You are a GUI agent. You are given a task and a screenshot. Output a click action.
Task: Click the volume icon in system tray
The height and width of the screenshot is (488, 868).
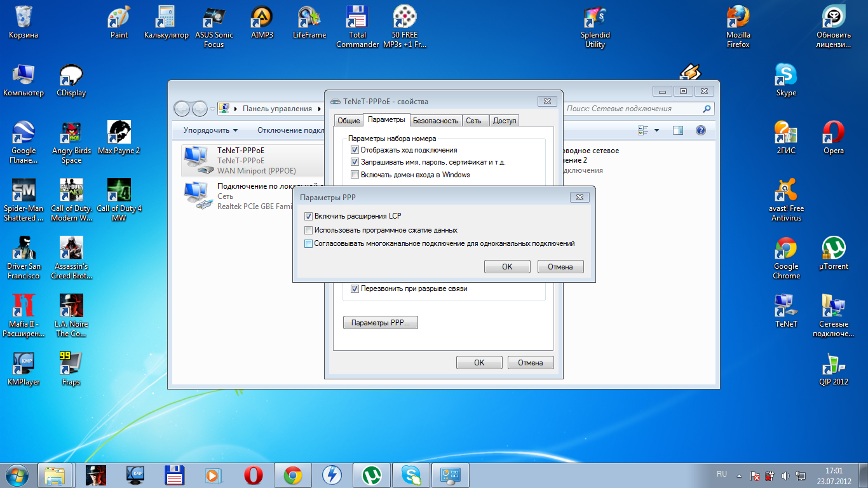tap(785, 475)
